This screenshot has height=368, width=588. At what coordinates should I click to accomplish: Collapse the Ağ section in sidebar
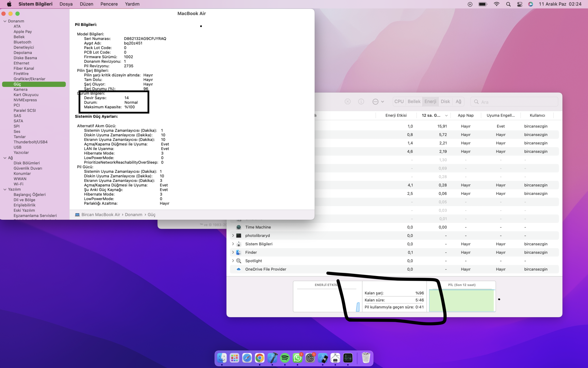pos(5,158)
